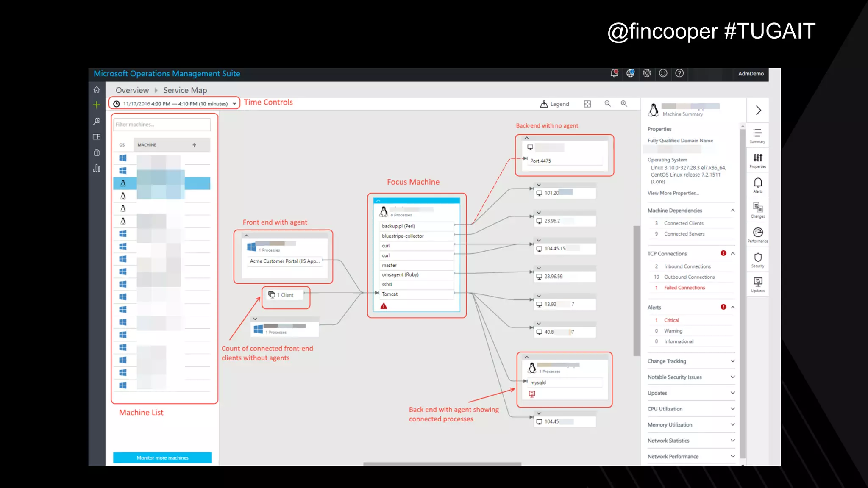Click the Service Map breadcrumb
868x488 pixels.
[x=185, y=90]
